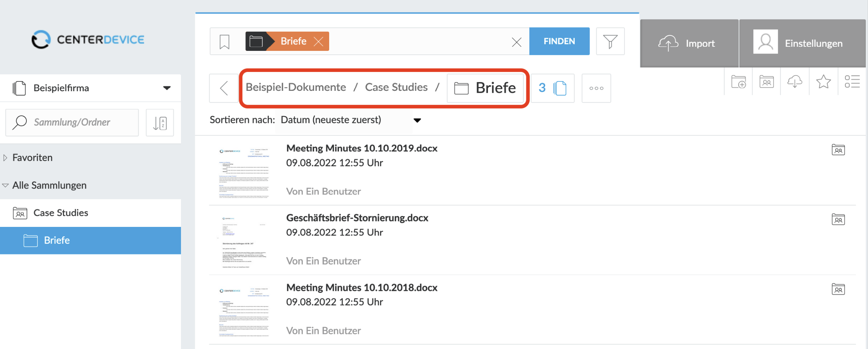Click the Sammlung/Ordner search field
Viewport: 868px width, 349px height.
click(72, 122)
